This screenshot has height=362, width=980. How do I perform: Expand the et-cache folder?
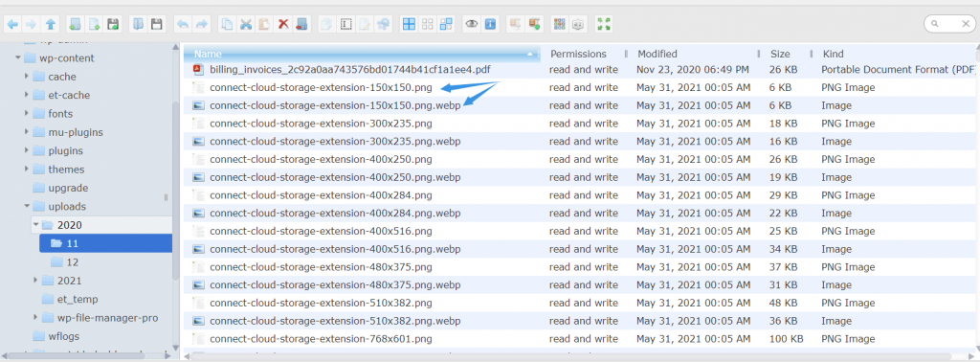[27, 95]
